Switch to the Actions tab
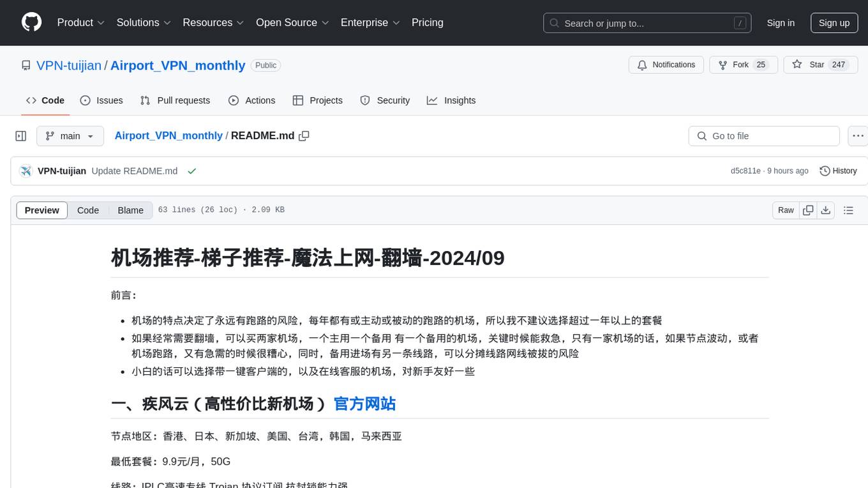Image resolution: width=868 pixels, height=488 pixels. point(251,100)
